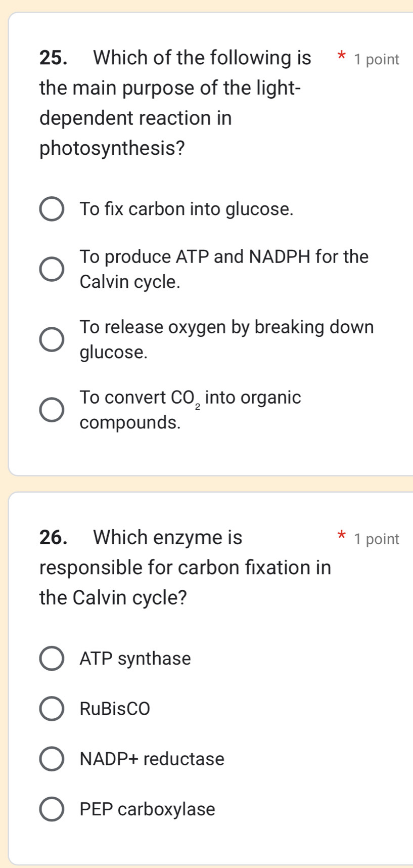
Task: Select "To release oxygen by breaking down glucose"
Action: pos(52,338)
